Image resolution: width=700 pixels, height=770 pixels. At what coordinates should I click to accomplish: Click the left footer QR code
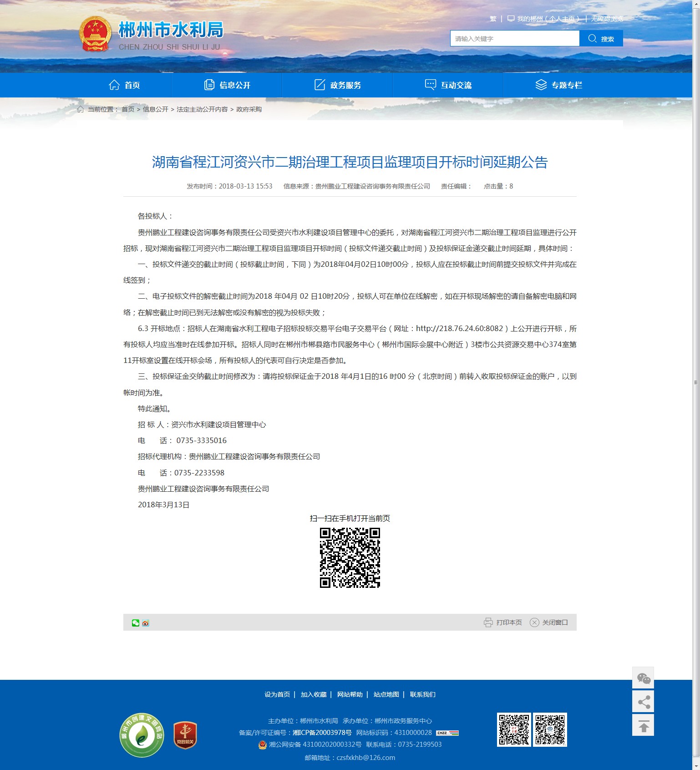(514, 729)
